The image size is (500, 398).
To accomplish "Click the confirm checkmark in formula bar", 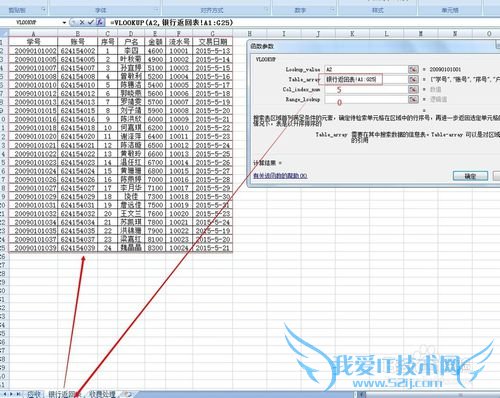I will pyautogui.click(x=90, y=22).
